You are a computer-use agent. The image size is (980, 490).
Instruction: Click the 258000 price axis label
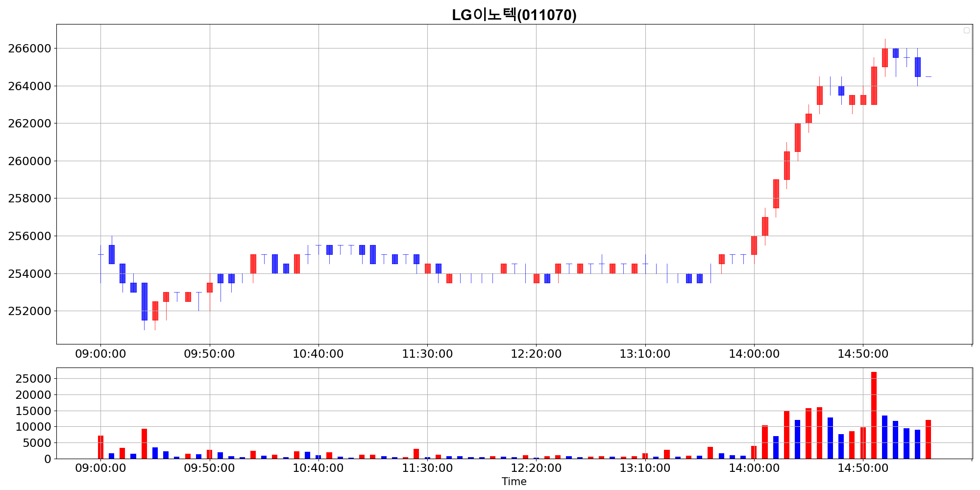30,198
